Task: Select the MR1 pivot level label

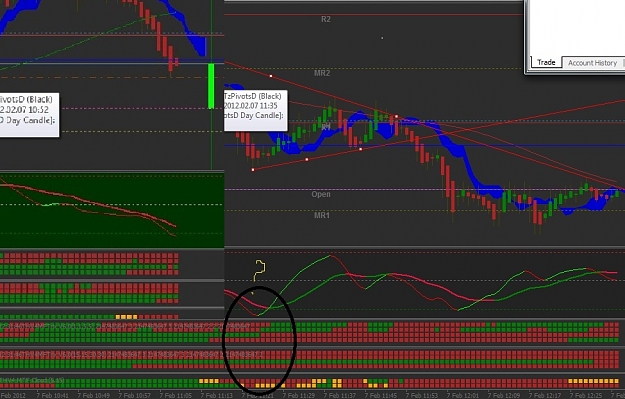Action: (322, 215)
